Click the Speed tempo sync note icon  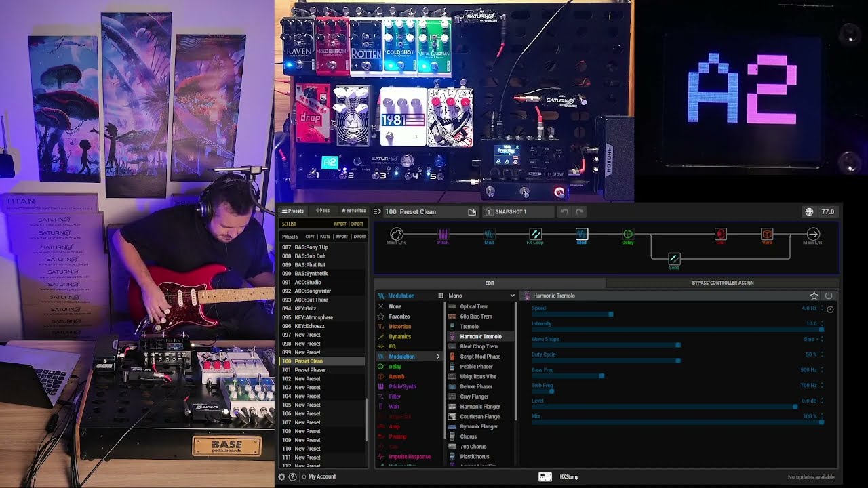(830, 310)
